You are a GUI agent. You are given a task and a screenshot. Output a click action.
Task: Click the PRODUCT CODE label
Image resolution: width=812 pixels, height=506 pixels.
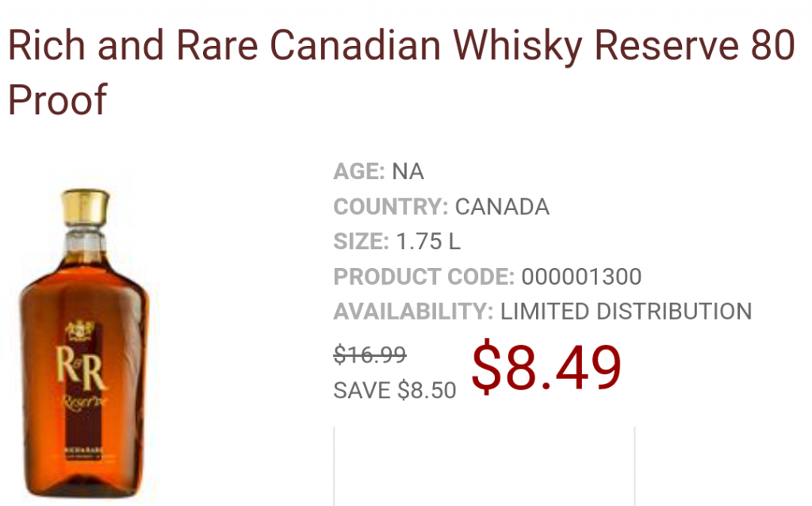(424, 277)
